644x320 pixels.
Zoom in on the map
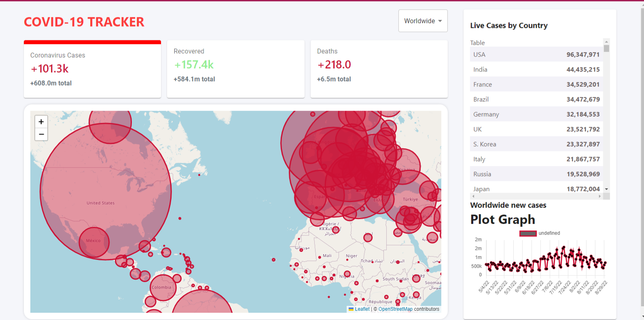[41, 122]
